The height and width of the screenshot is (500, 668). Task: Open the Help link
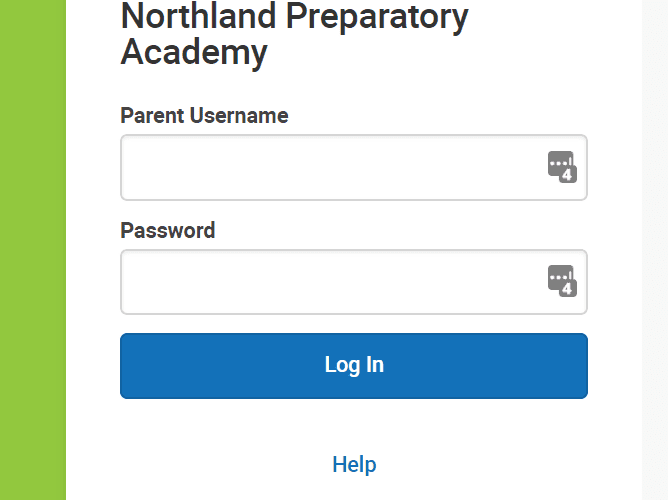[x=354, y=464]
